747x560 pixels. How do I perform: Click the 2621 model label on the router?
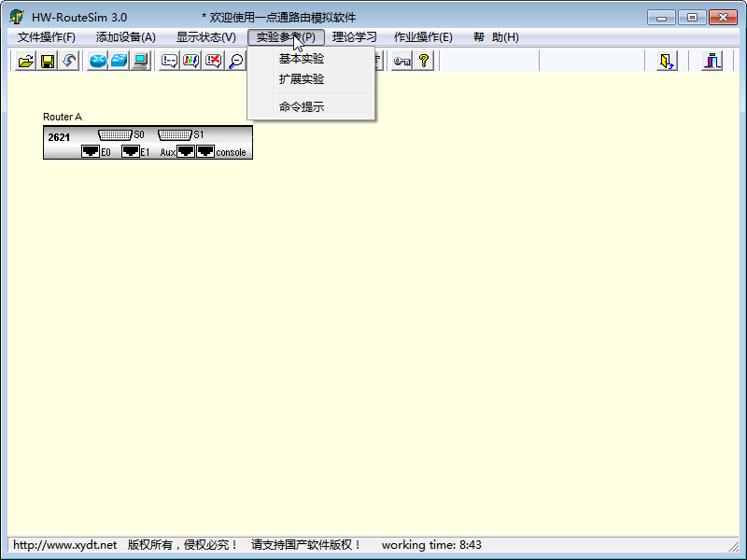tap(59, 137)
